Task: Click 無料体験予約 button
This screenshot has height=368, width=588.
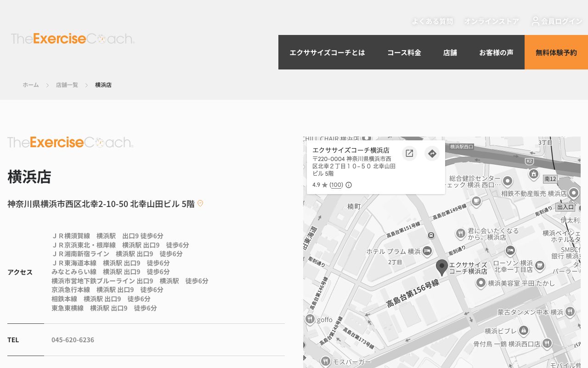Action: tap(556, 52)
